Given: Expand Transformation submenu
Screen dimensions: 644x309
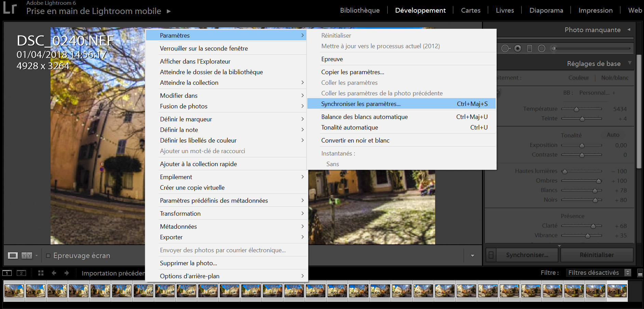Looking at the screenshot, I should click(226, 214).
